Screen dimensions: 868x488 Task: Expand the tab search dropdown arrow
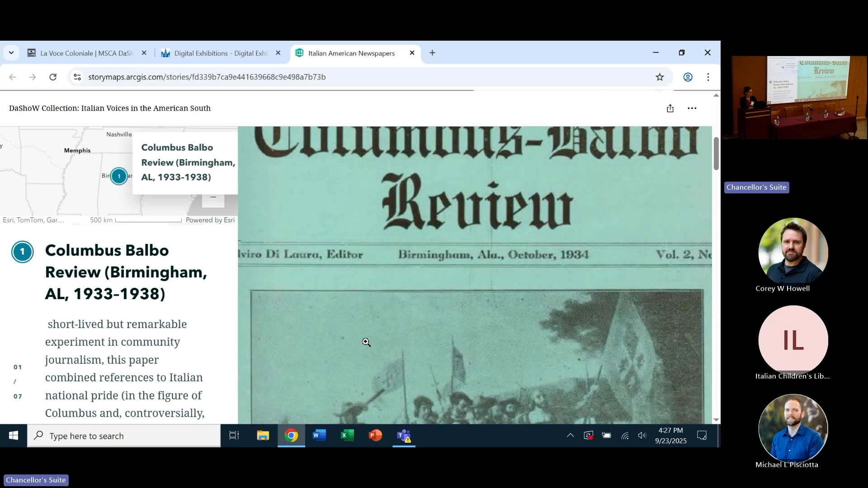(x=11, y=53)
